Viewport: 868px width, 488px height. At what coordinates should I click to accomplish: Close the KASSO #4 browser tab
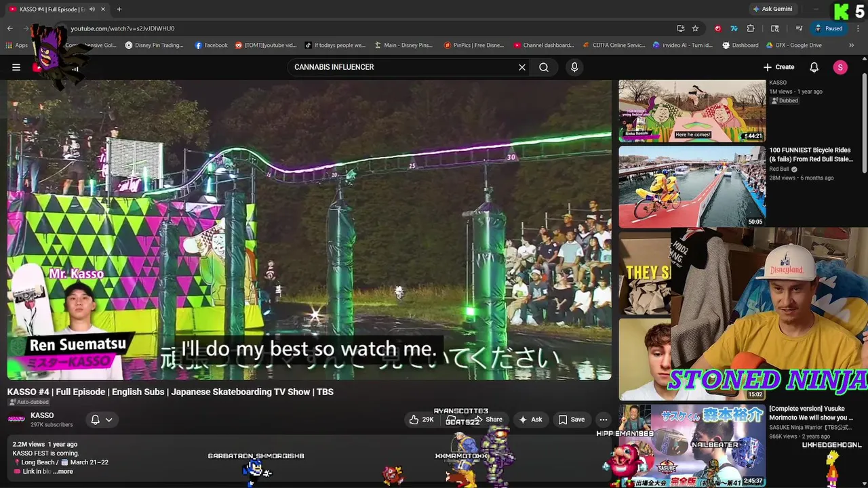103,9
